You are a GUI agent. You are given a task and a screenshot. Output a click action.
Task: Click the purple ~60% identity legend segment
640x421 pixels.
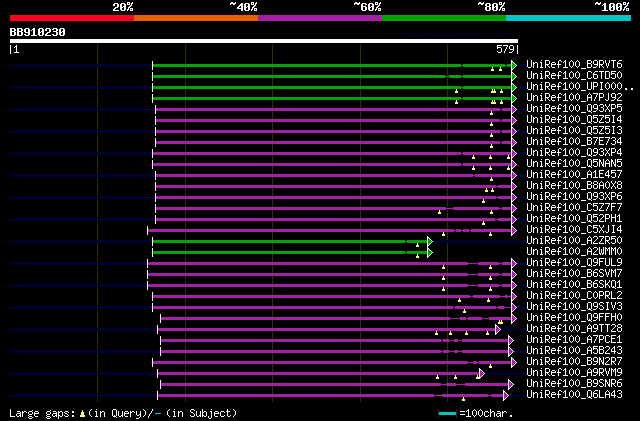point(320,18)
